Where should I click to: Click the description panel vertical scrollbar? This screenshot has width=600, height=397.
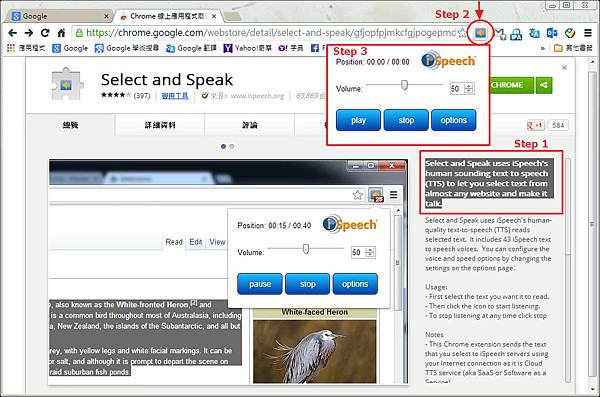(568, 270)
